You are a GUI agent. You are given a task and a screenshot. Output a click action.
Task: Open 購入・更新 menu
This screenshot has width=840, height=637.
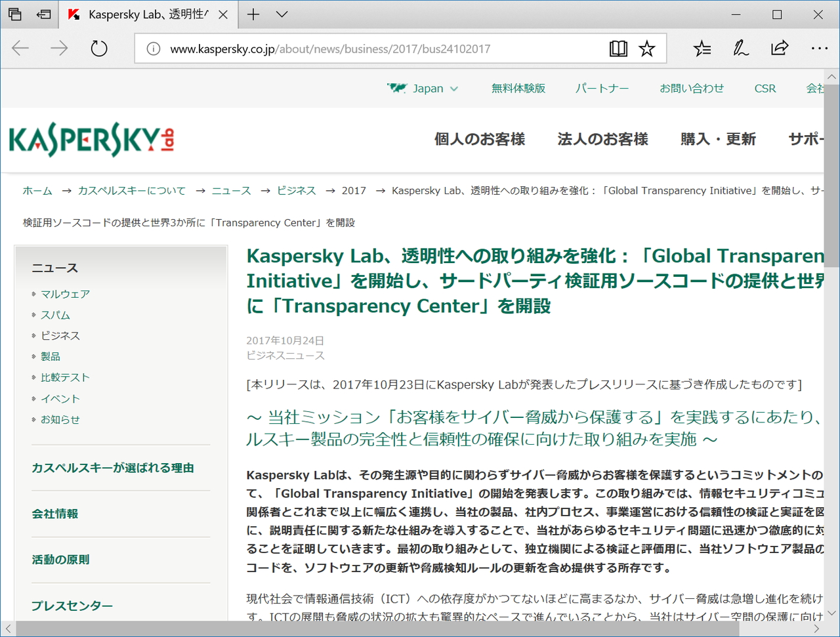(x=719, y=139)
